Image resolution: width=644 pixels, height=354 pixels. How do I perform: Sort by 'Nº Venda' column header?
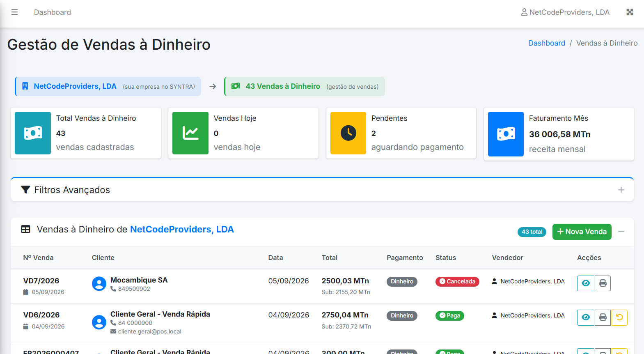tap(38, 257)
